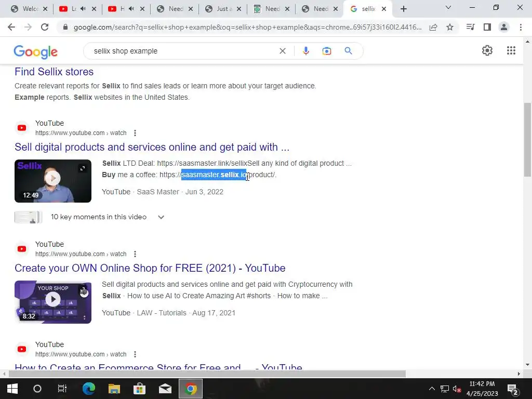Screen dimensions: 532x399
Task: Open the Google apps grid
Action: pos(511,50)
